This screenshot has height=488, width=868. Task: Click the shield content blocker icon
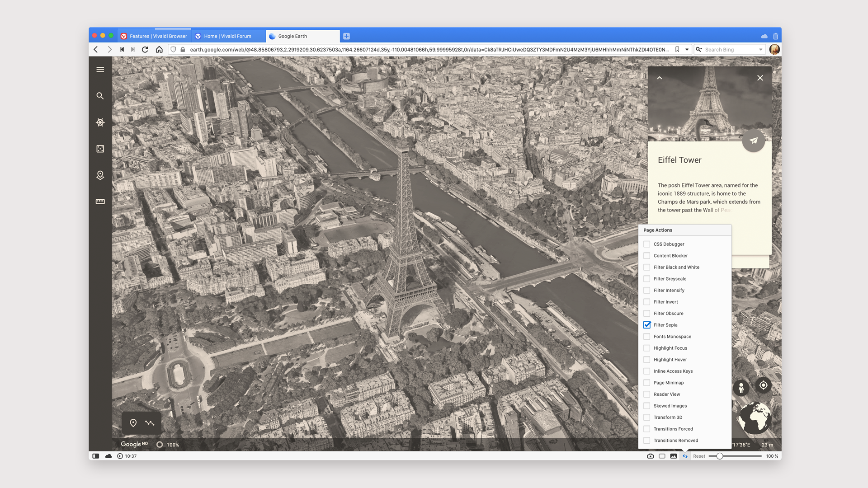click(173, 50)
